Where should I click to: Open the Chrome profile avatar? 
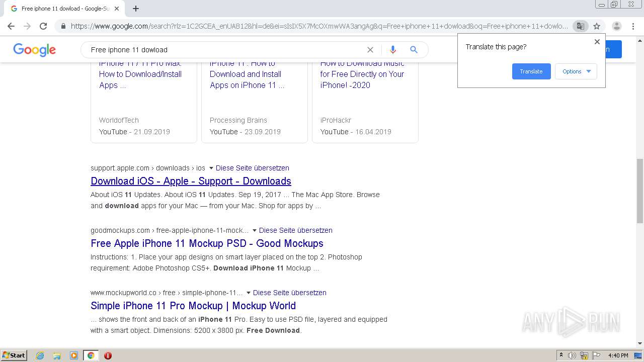tap(616, 26)
